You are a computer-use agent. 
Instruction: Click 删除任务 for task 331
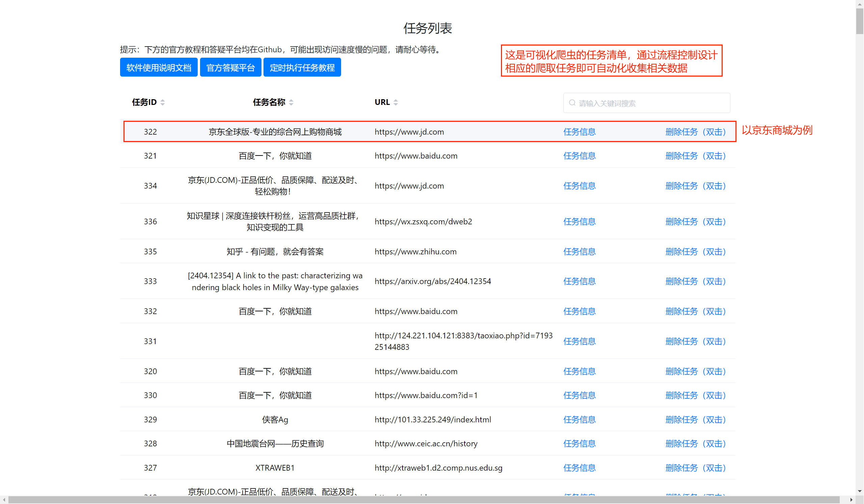coord(696,341)
